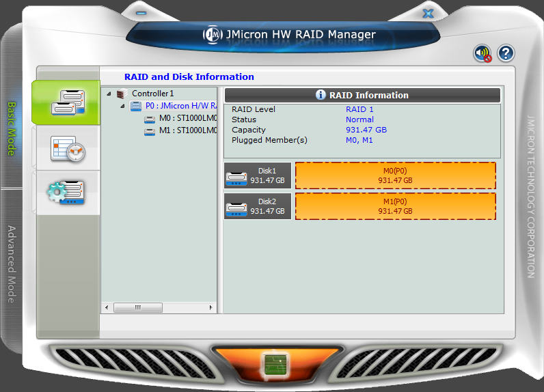Click the P0 RAID volume icon
The image size is (544, 392).
point(135,106)
